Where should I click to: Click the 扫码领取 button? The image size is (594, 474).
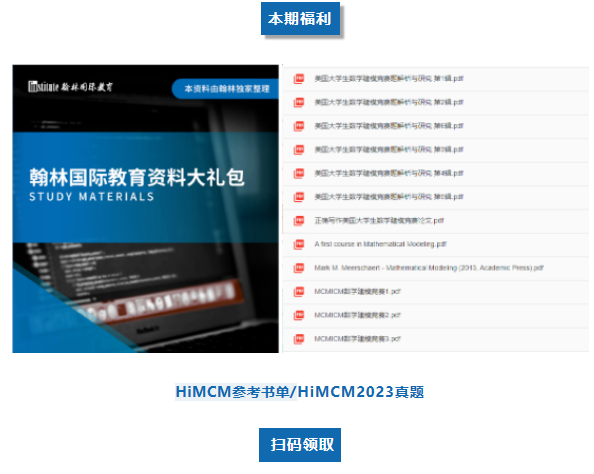point(300,445)
